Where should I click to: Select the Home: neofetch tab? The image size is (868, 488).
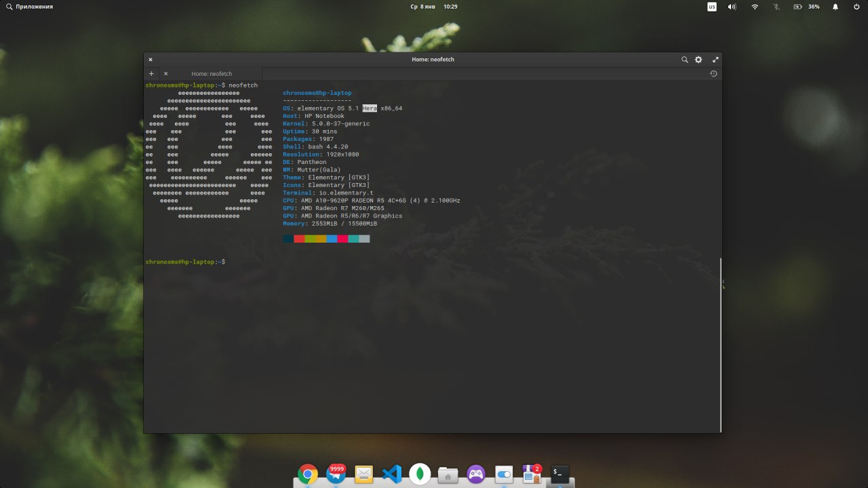tap(211, 74)
